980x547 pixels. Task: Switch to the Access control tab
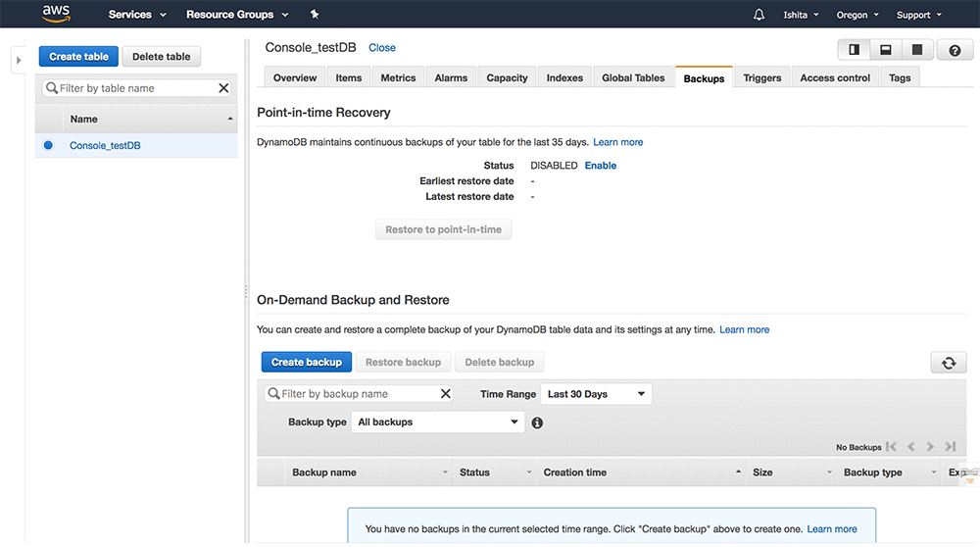(835, 77)
